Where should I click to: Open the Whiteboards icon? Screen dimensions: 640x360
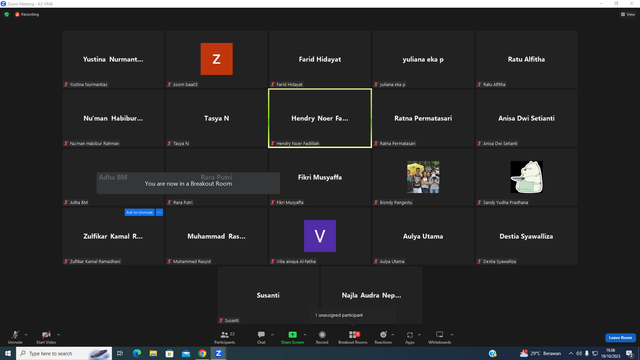440,335
